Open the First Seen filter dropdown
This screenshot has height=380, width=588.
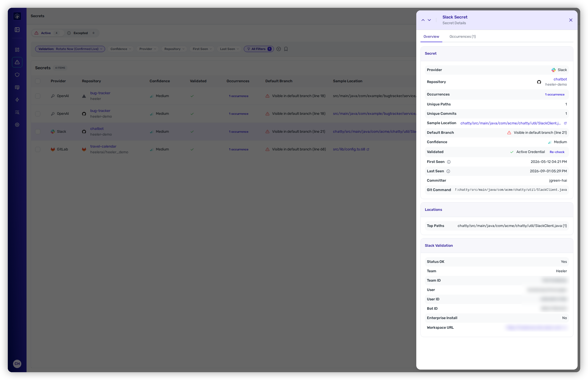point(202,49)
